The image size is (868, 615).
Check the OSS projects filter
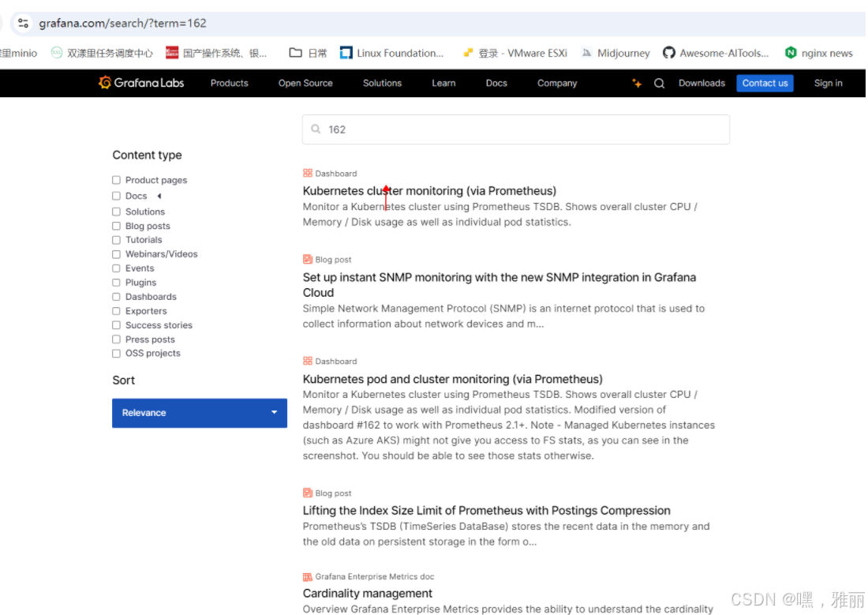click(116, 354)
